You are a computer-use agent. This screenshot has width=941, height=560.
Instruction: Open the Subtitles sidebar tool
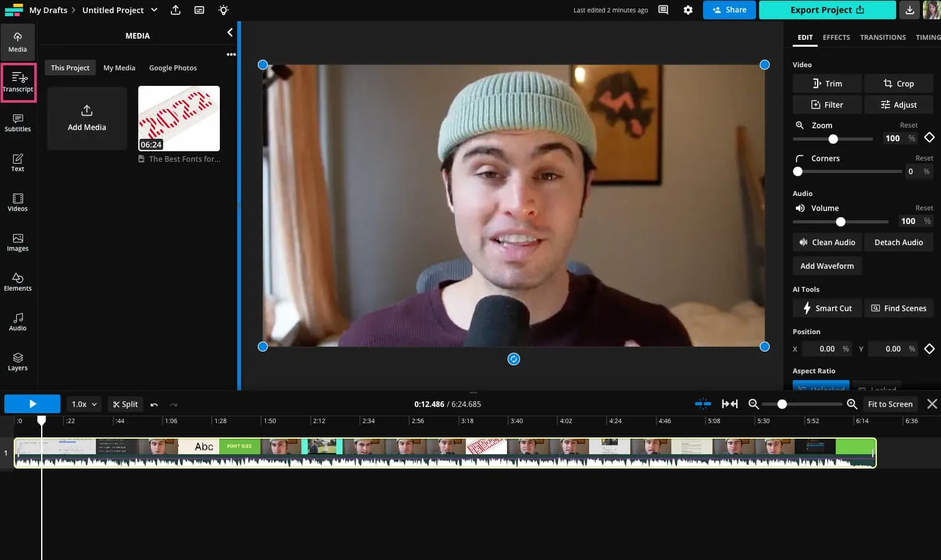coord(17,123)
